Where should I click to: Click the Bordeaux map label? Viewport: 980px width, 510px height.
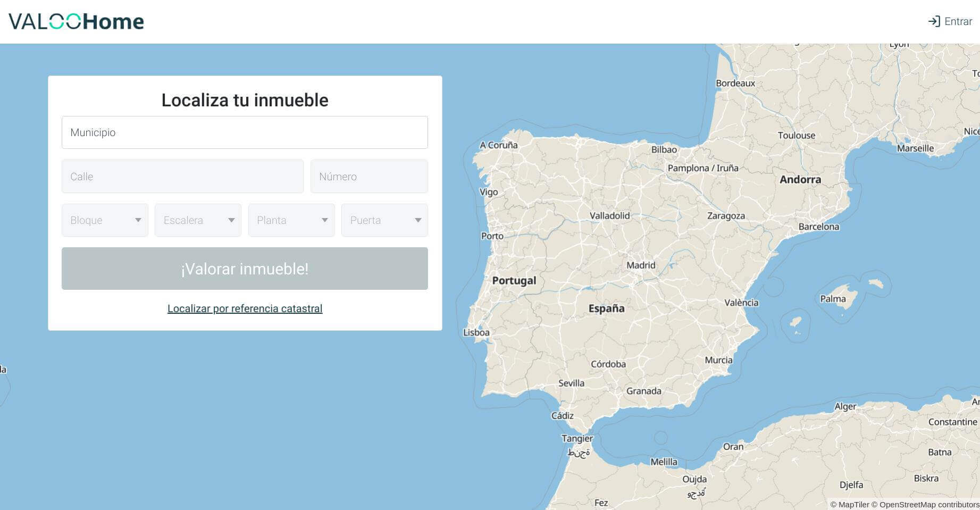click(735, 83)
